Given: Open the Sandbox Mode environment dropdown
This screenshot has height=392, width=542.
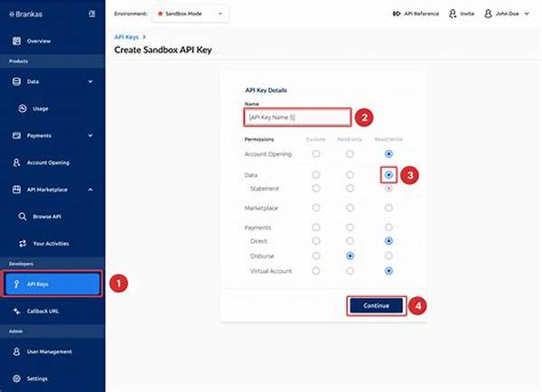Looking at the screenshot, I should (191, 14).
